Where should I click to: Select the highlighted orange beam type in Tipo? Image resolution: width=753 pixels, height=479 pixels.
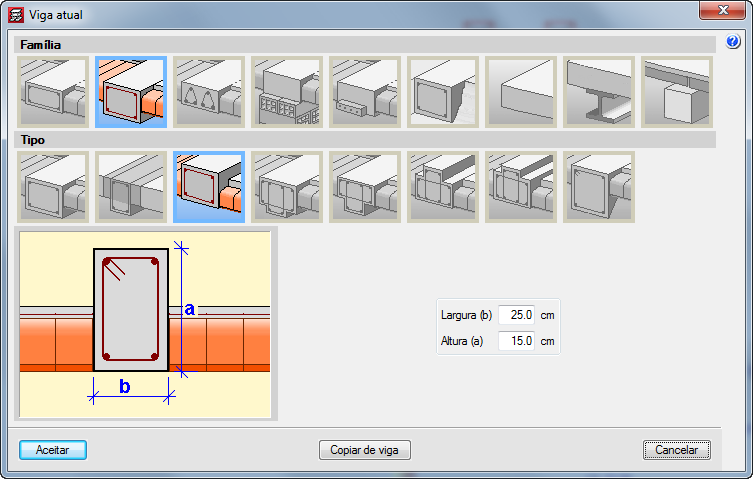(209, 187)
